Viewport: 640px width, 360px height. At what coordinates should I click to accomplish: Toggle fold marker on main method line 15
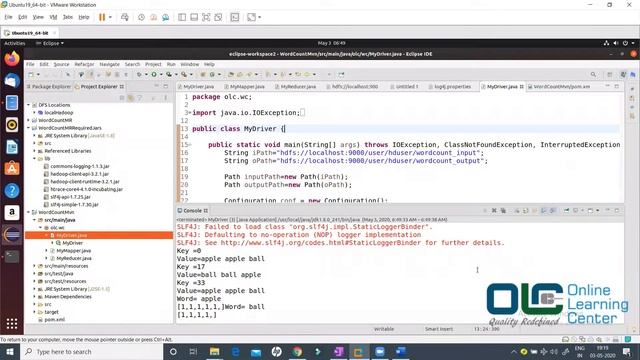[190, 144]
